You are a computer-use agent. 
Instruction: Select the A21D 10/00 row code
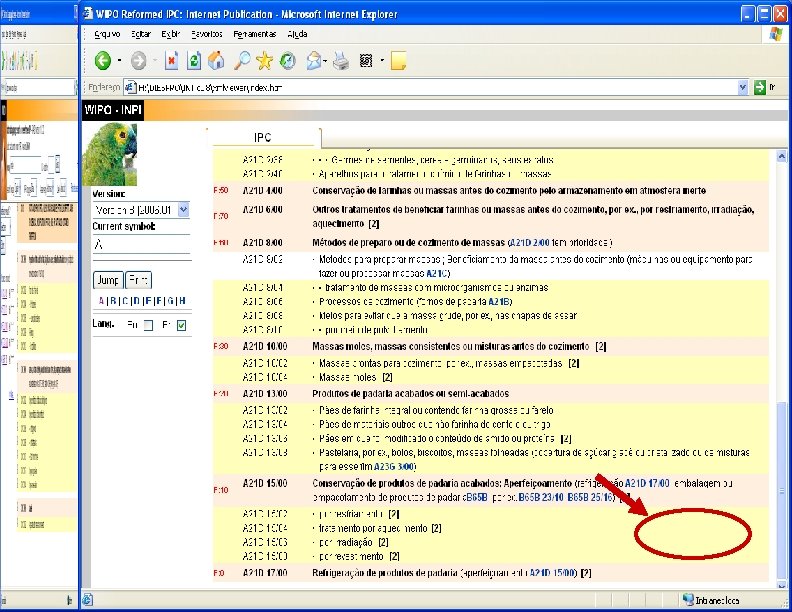click(265, 347)
